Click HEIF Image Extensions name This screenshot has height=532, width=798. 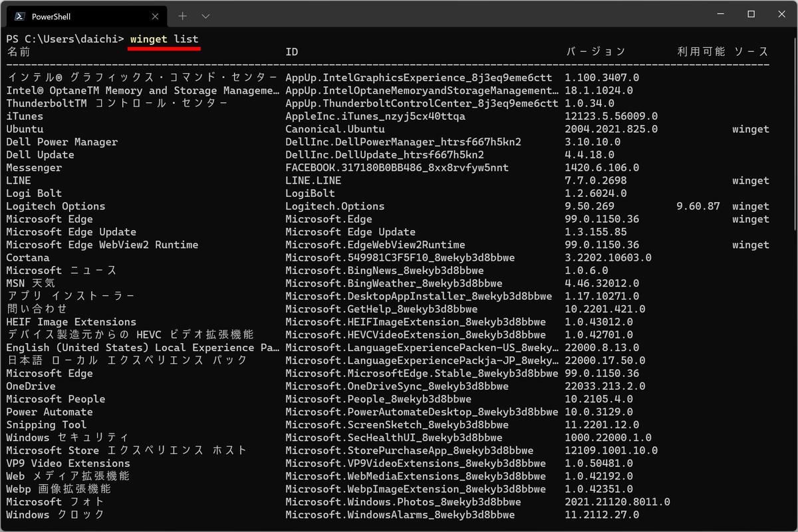(x=71, y=322)
